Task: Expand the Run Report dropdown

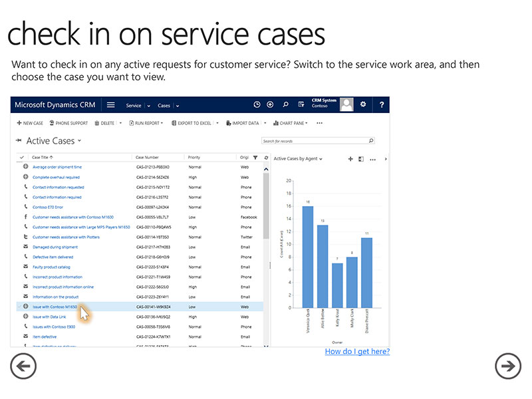Action: tap(164, 123)
